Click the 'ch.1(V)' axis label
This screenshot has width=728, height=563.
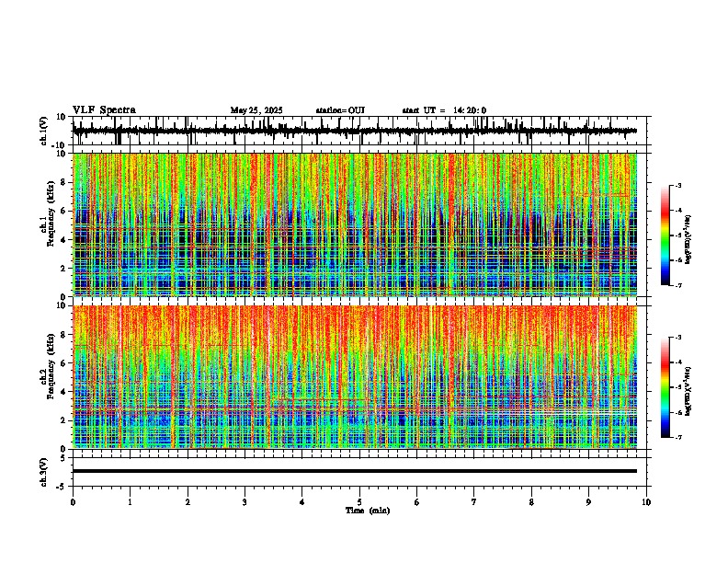(x=44, y=131)
